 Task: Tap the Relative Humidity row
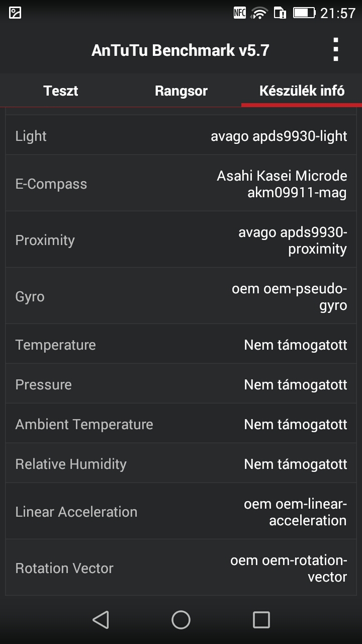(181, 464)
